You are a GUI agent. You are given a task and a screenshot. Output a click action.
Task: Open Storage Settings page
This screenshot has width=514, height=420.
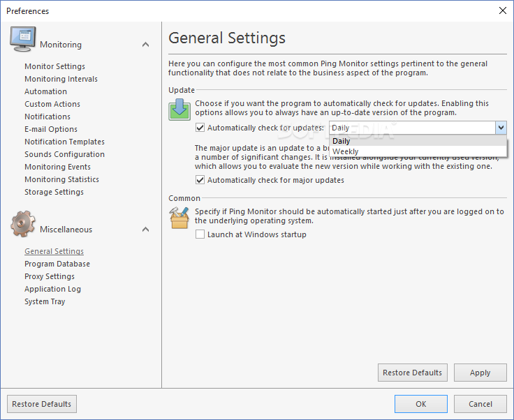(x=54, y=192)
